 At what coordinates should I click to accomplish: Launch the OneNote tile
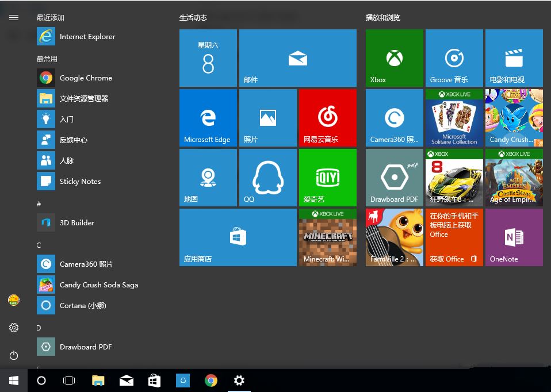514,237
